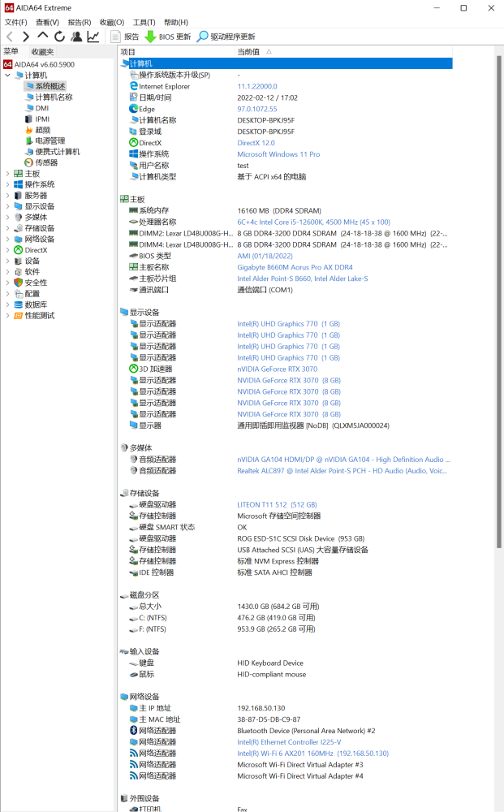This screenshot has width=504, height=812.
Task: Select the 3D 加速器 row icon
Action: 133,369
